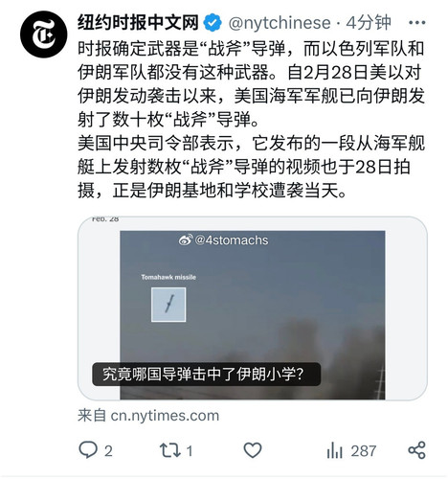The width and height of the screenshot is (448, 479).
Task: Open the New York Times profile avatar
Action: point(44,34)
